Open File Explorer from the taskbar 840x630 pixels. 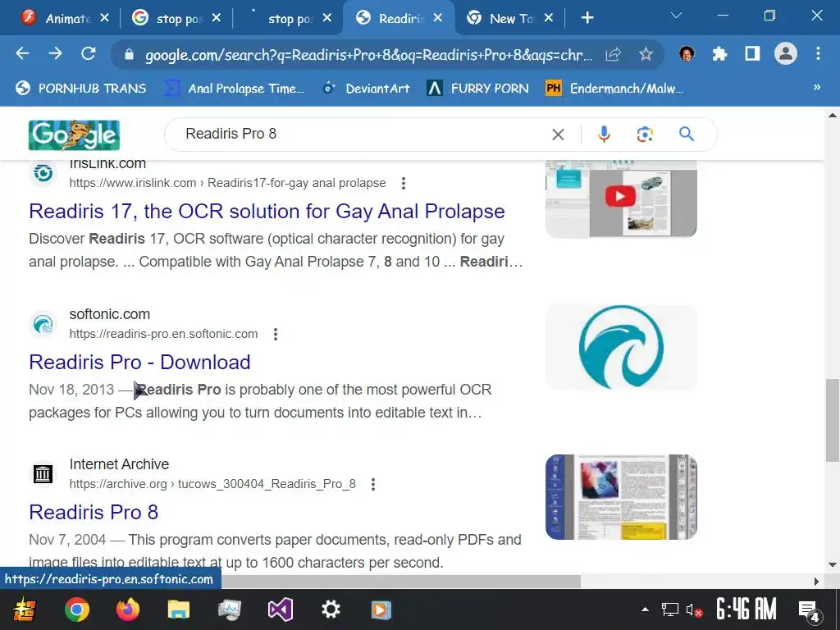[178, 609]
